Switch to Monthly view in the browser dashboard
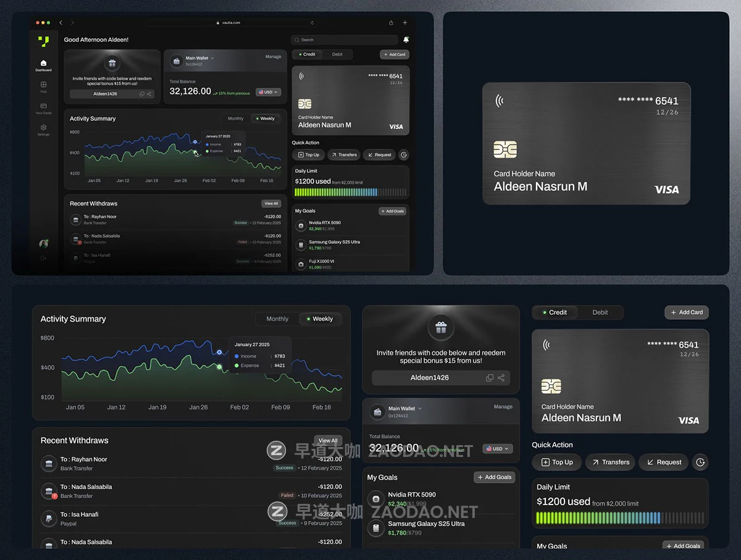This screenshot has height=560, width=741. coord(235,119)
